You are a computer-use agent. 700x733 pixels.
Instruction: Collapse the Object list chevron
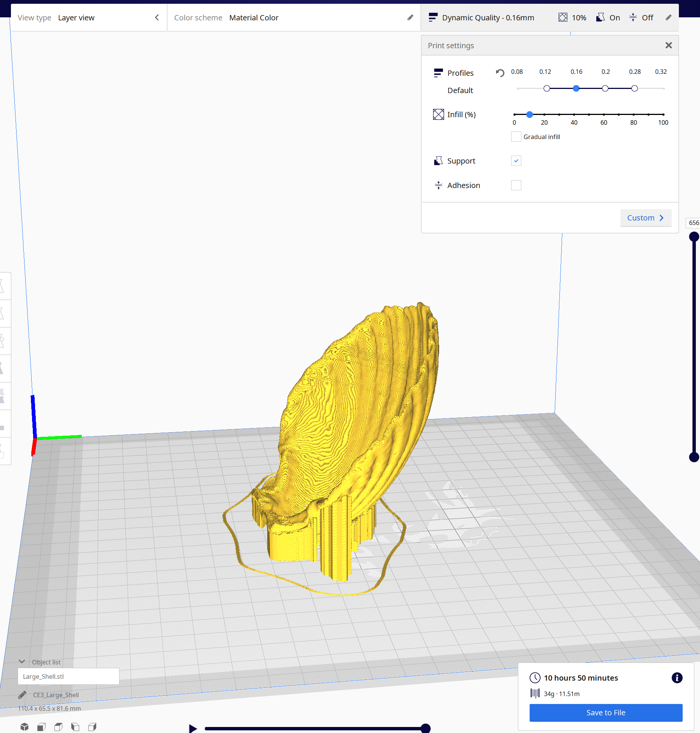tap(22, 662)
